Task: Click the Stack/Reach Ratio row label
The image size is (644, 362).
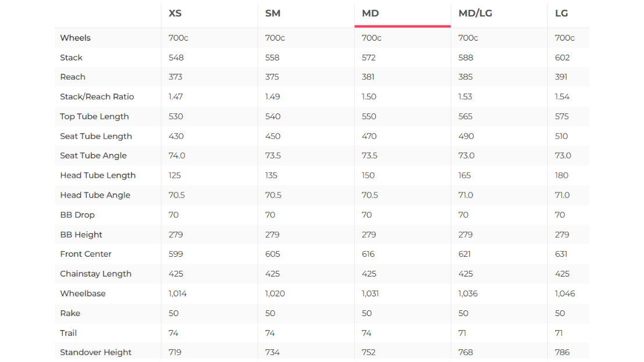Action: click(97, 96)
